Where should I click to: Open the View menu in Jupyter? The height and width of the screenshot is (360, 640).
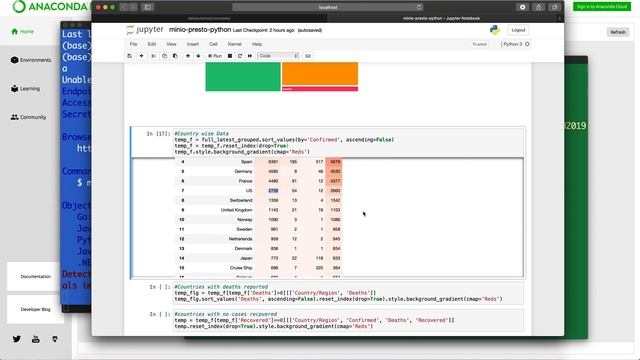click(x=171, y=44)
